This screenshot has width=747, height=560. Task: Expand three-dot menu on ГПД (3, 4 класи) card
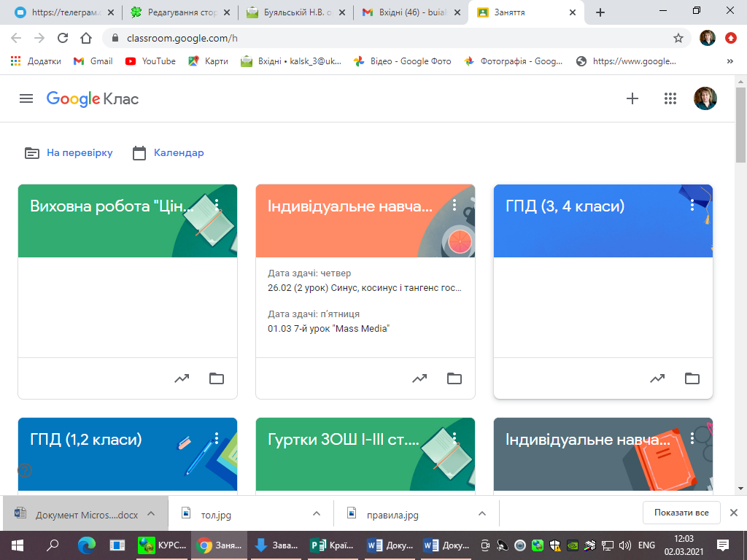(692, 206)
